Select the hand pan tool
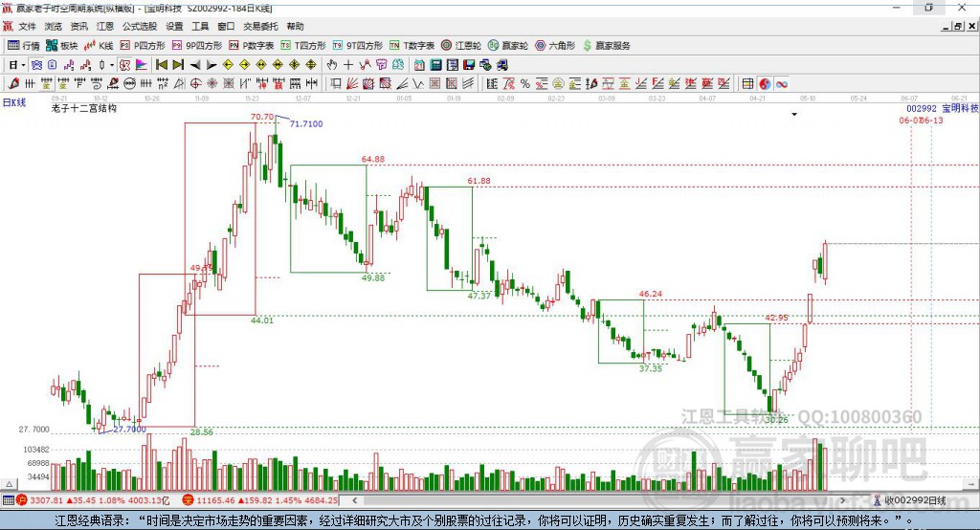This screenshot has height=530, width=980. (x=331, y=65)
